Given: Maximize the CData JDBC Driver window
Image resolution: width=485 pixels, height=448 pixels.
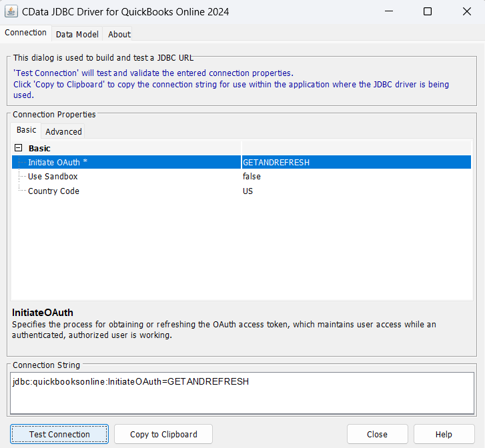Looking at the screenshot, I should tap(428, 11).
